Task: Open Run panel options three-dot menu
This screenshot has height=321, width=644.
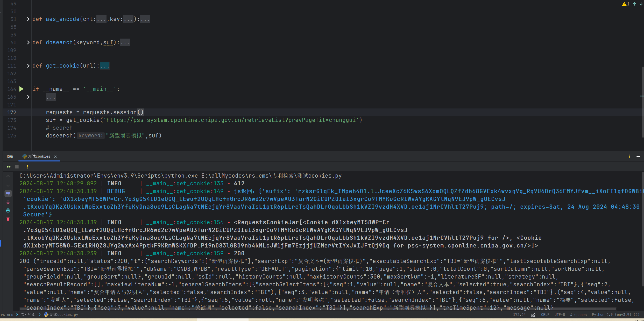Action: (629, 156)
